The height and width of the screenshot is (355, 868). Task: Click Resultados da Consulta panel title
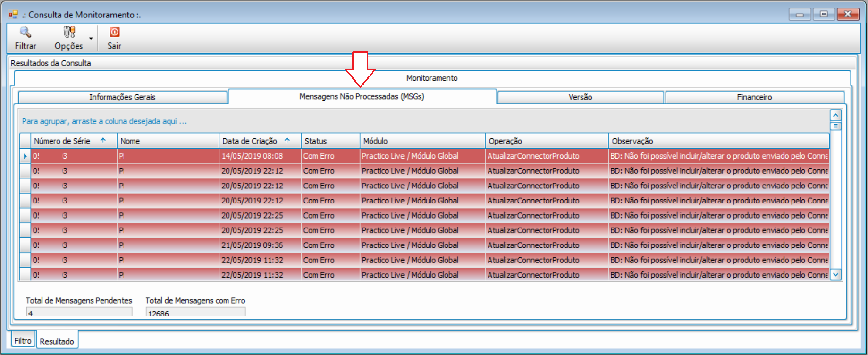(x=51, y=63)
